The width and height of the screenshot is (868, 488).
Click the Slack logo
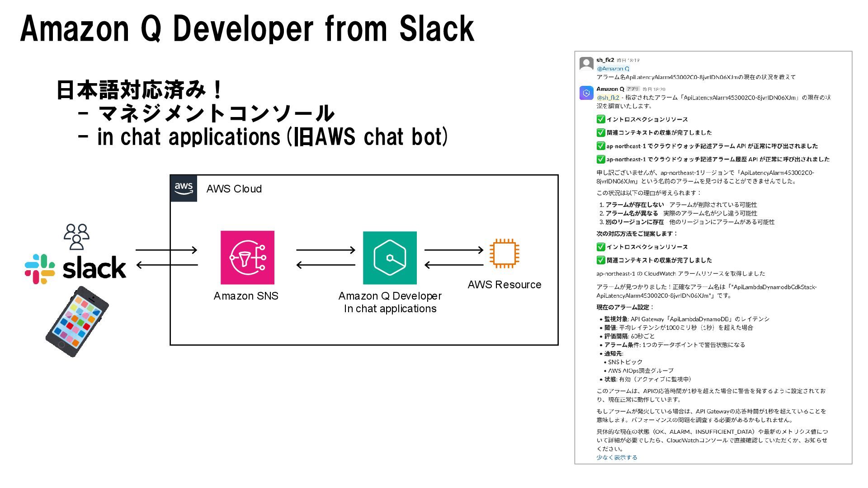75,269
